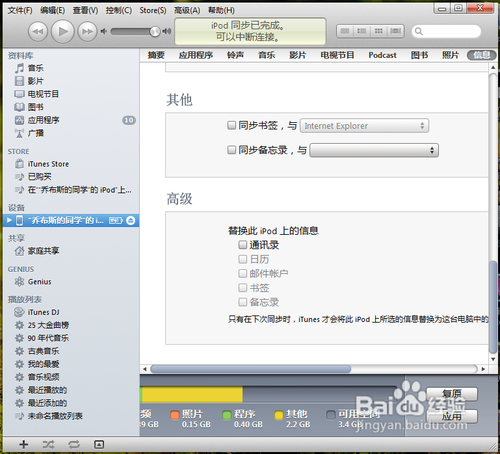This screenshot has height=454, width=500.
Task: Skip forward with the next track button
Action: click(87, 32)
